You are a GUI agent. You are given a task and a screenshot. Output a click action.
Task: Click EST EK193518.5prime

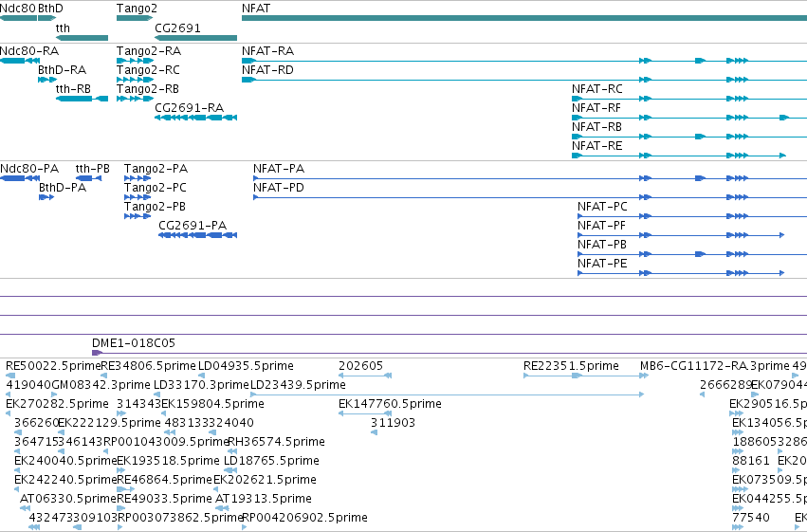tap(168, 462)
